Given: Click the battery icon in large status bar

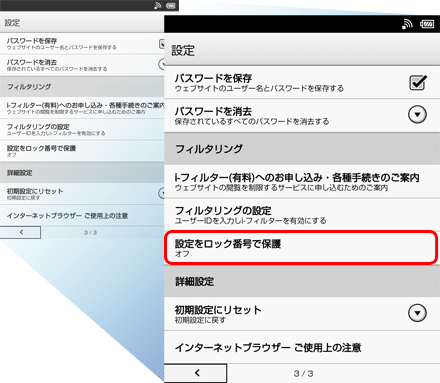Looking at the screenshot, I should point(427,24).
